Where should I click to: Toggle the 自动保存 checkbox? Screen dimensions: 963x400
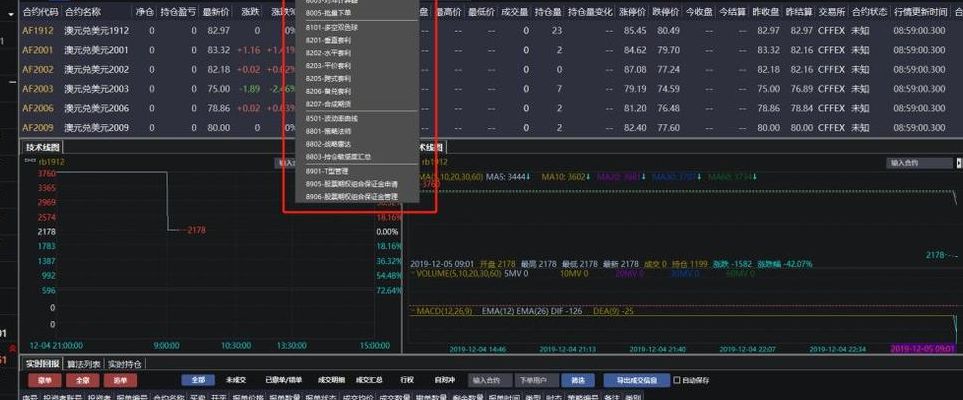tap(677, 380)
